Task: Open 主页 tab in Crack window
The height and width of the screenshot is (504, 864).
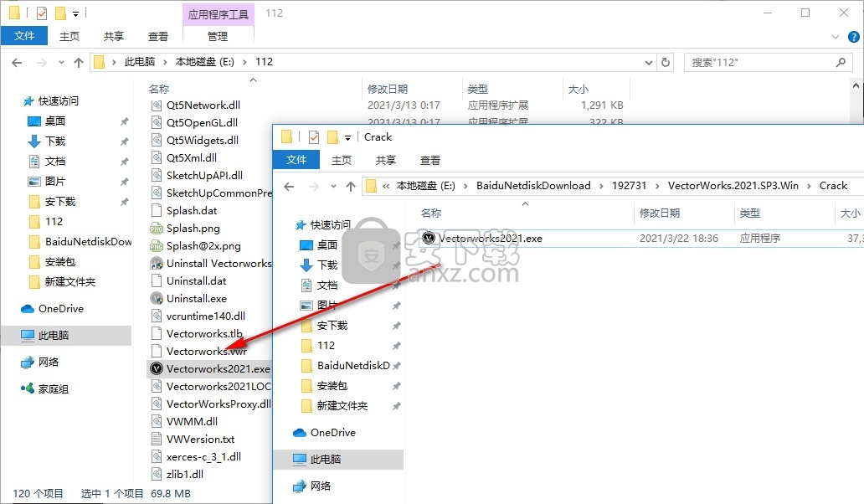Action: (x=342, y=160)
